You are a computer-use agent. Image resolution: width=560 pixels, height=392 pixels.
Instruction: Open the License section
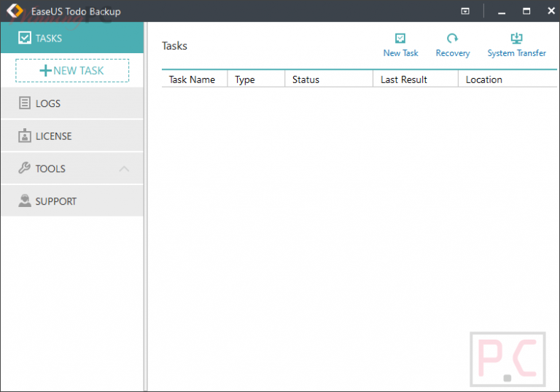pos(71,136)
